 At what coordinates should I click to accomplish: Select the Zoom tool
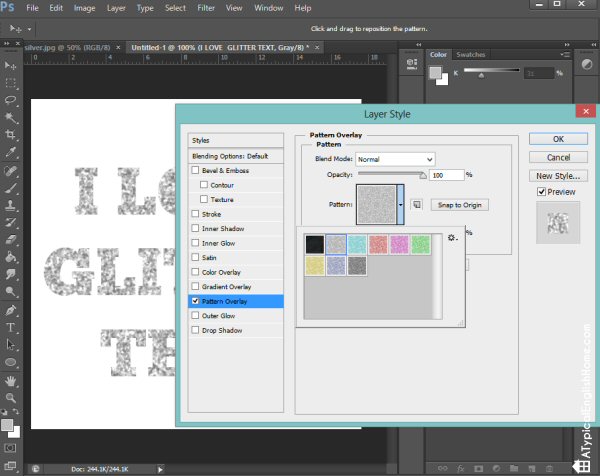click(x=10, y=398)
